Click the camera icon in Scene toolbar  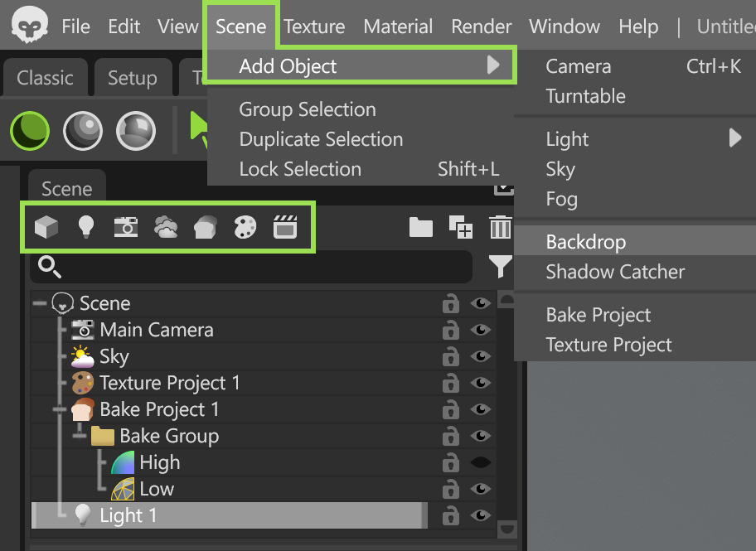(x=125, y=226)
